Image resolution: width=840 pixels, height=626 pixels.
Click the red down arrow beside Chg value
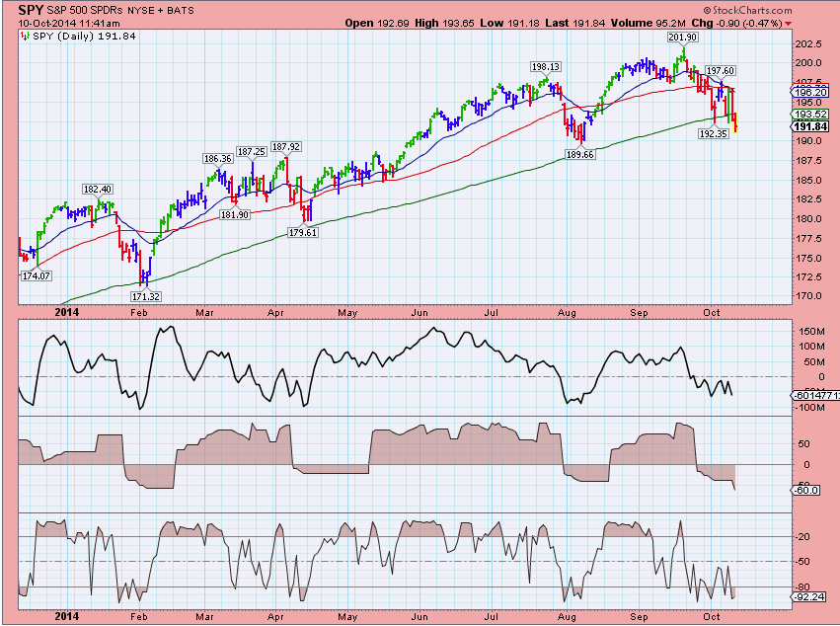788,24
